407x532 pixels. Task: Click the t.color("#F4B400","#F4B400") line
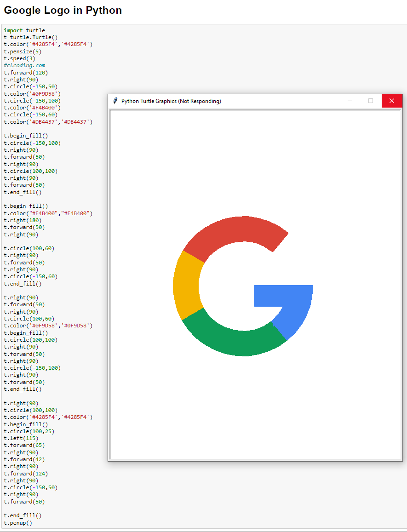(48, 213)
